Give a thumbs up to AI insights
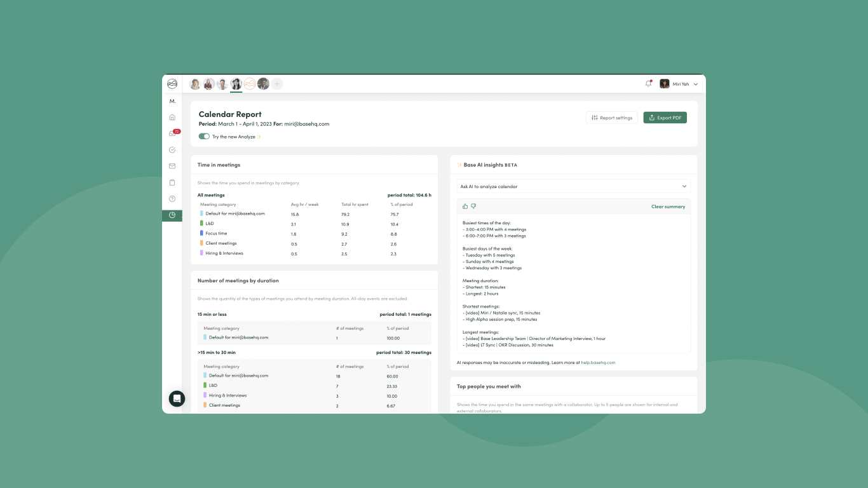868x488 pixels. (x=465, y=206)
